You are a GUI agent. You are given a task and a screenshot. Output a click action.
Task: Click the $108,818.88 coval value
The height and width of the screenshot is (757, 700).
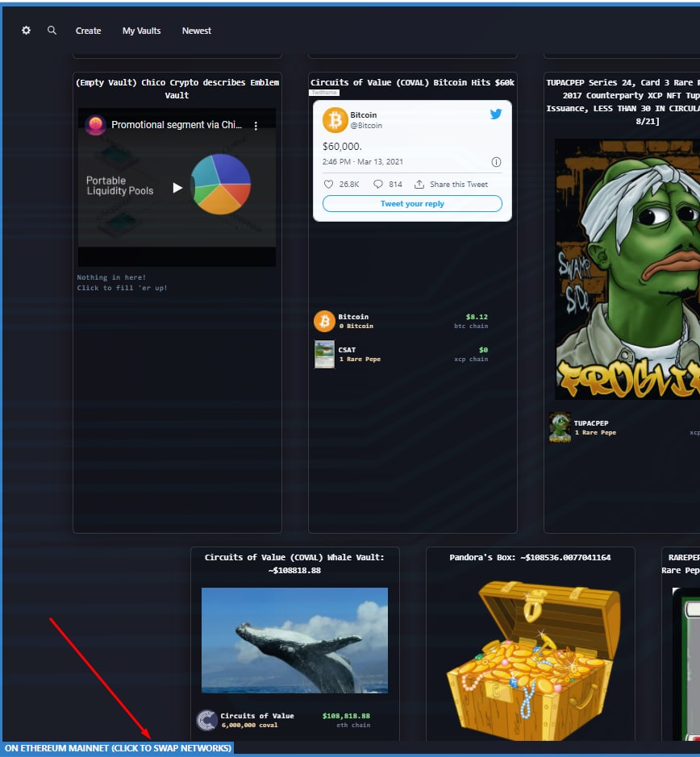point(346,716)
